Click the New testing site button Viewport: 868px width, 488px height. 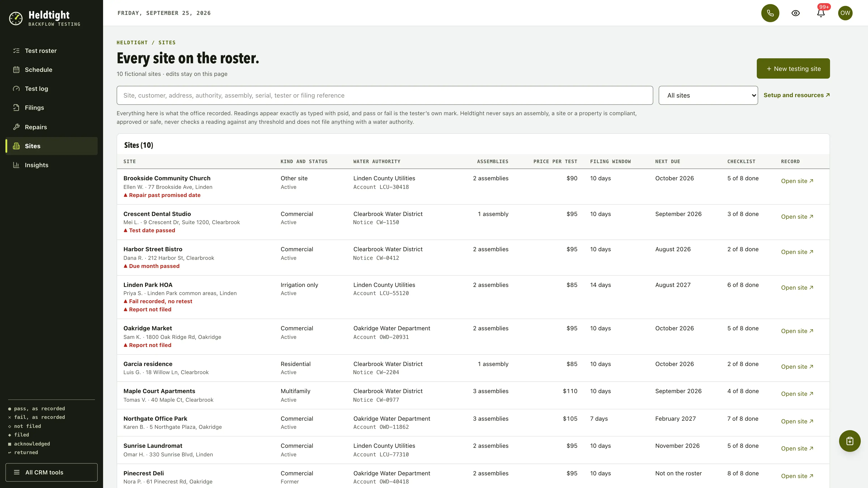[793, 69]
